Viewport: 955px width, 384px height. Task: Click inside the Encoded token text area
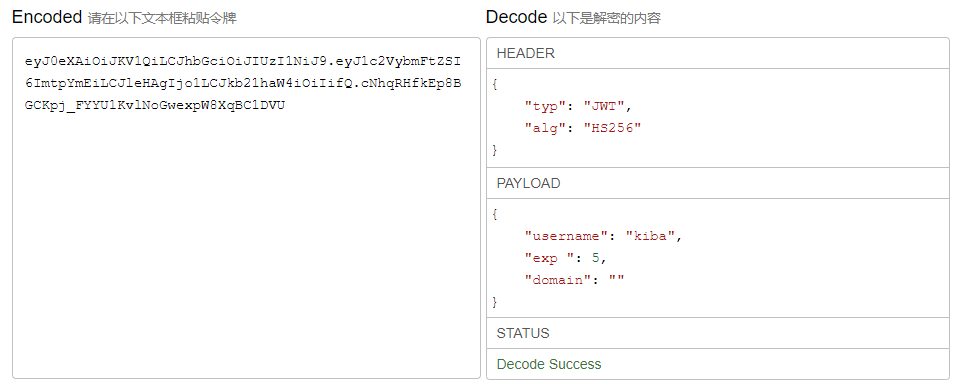[246, 208]
